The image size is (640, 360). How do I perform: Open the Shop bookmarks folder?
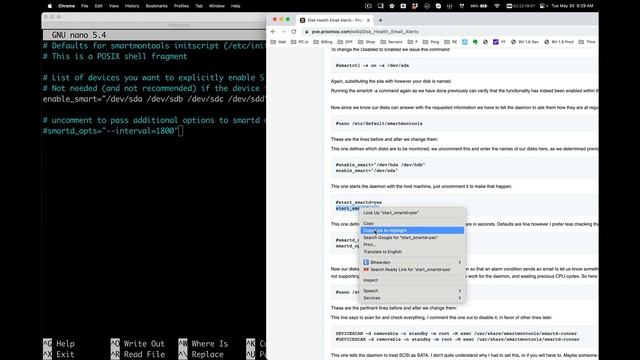367,42
